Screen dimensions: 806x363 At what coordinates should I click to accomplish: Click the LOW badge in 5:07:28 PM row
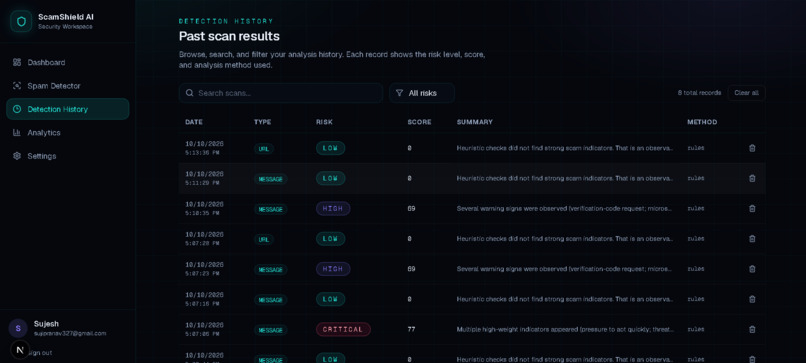pos(331,239)
